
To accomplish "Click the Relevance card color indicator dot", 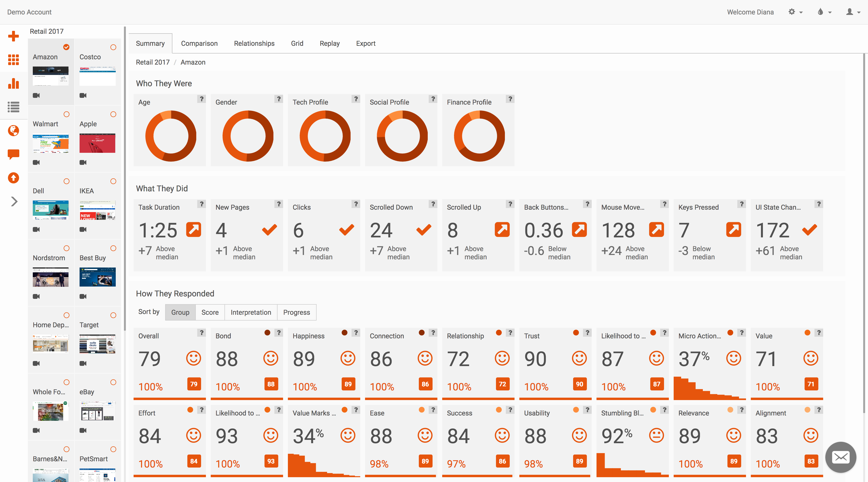I will tap(730, 410).
